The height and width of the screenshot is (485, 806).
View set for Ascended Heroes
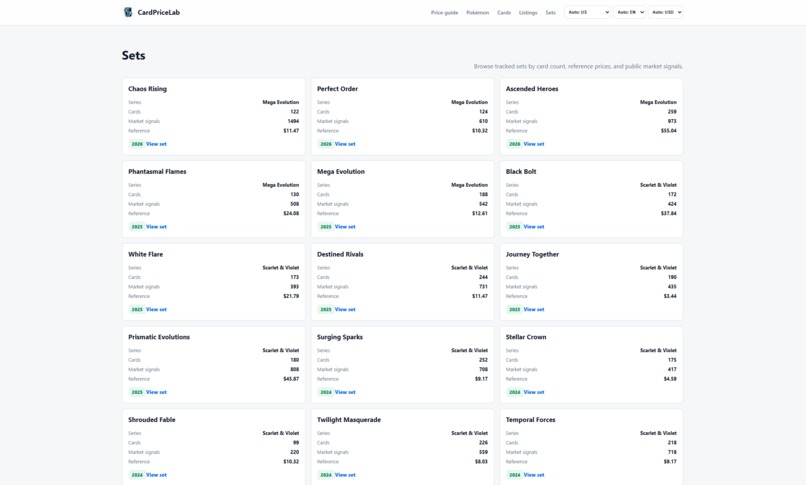(534, 144)
